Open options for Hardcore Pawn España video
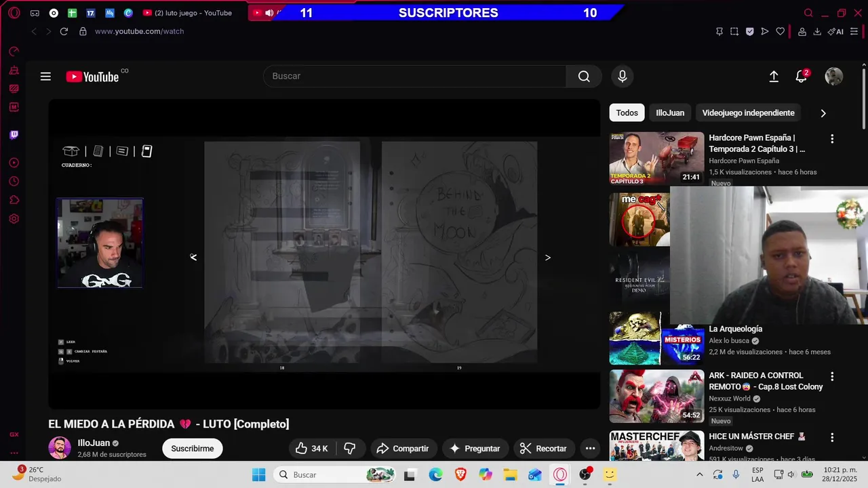Screen dimensions: 868x488 pos(832,138)
